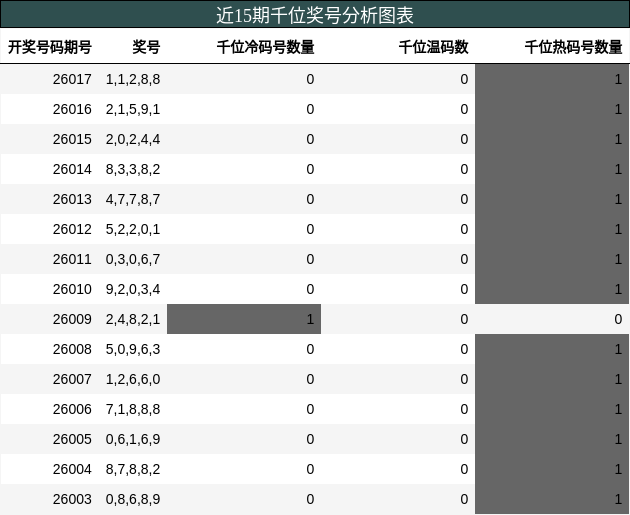This screenshot has height=515, width=630.
Task: Select period number cell 26006
Action: (72, 409)
